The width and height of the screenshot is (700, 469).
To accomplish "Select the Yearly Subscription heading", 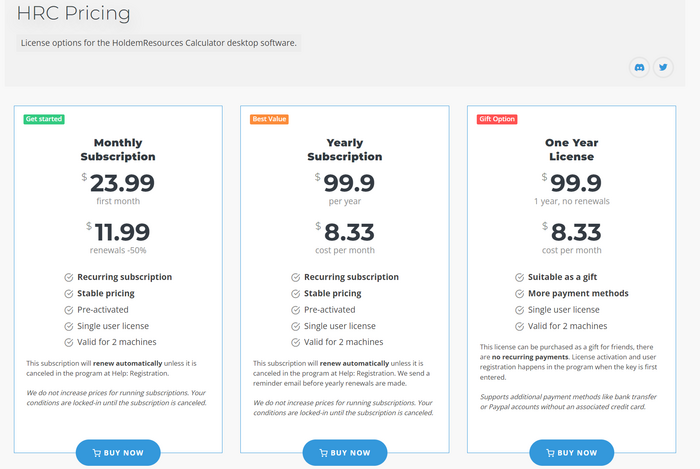I will (345, 149).
